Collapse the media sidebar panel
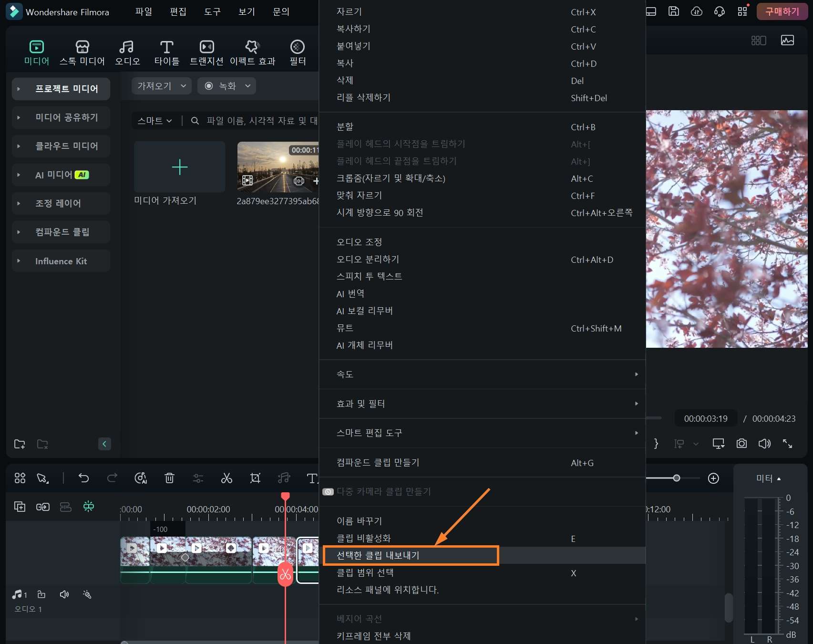Viewport: 813px width, 644px height. (104, 444)
